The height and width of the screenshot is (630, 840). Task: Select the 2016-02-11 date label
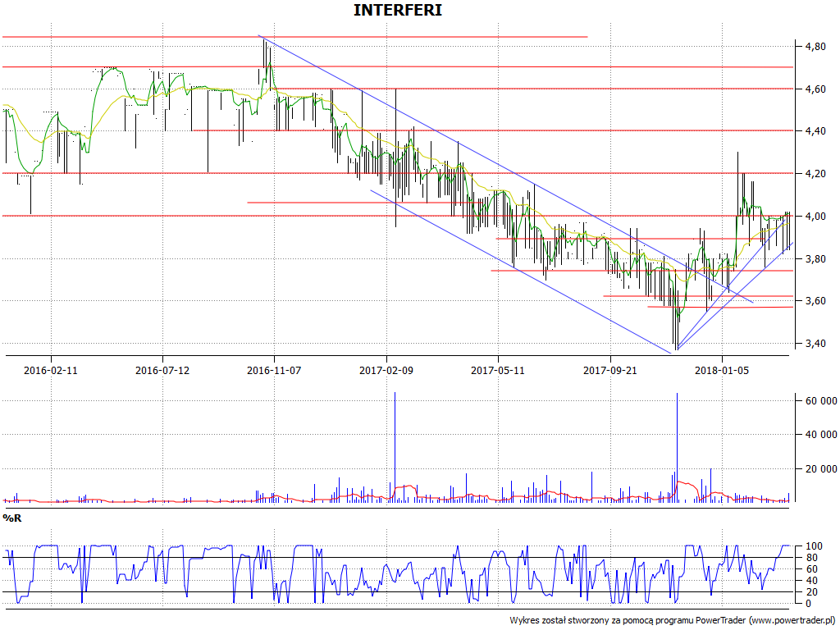coord(51,370)
